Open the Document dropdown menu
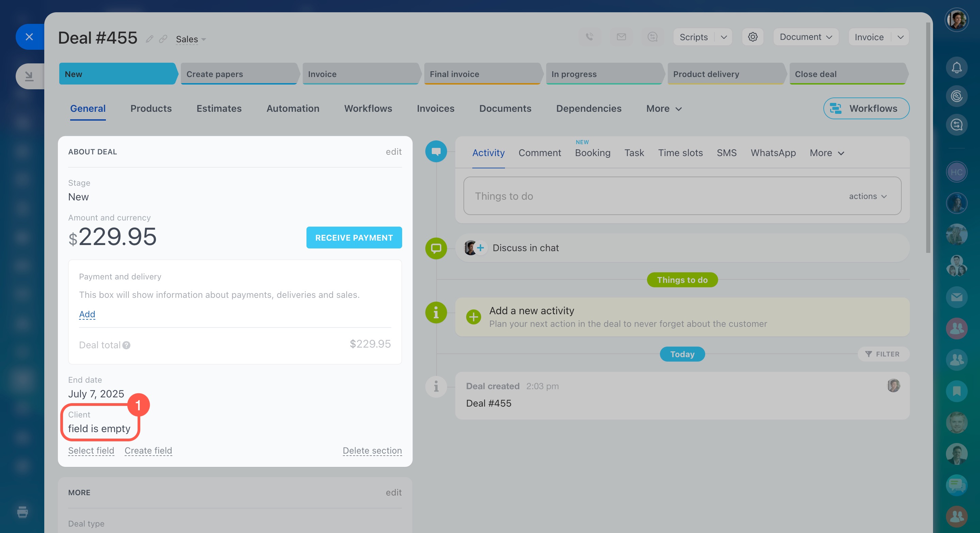 806,37
